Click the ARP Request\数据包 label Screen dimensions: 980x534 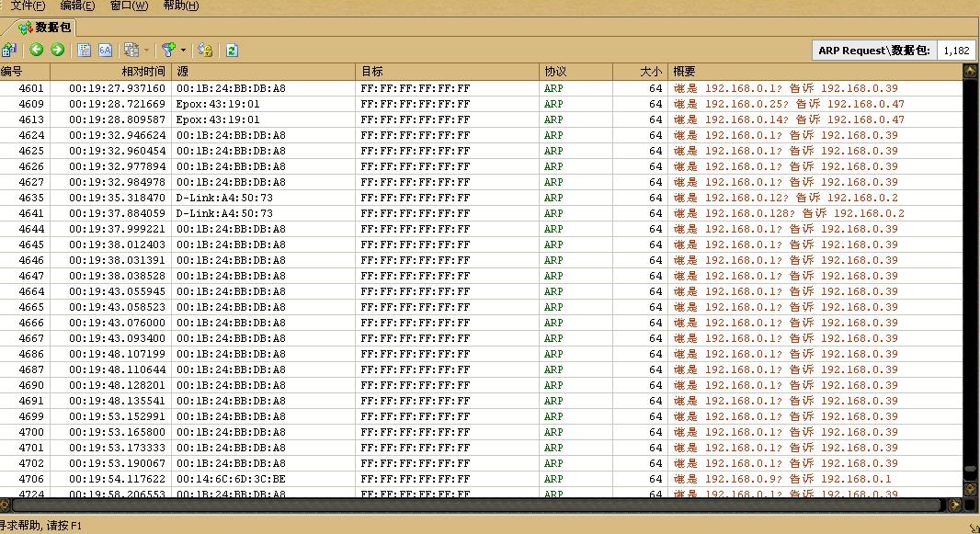pyautogui.click(x=873, y=51)
